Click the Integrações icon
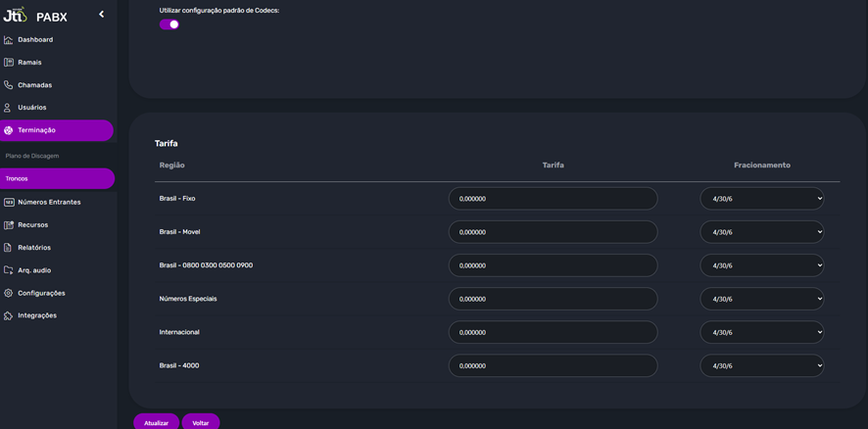This screenshot has width=868, height=429. (9, 315)
